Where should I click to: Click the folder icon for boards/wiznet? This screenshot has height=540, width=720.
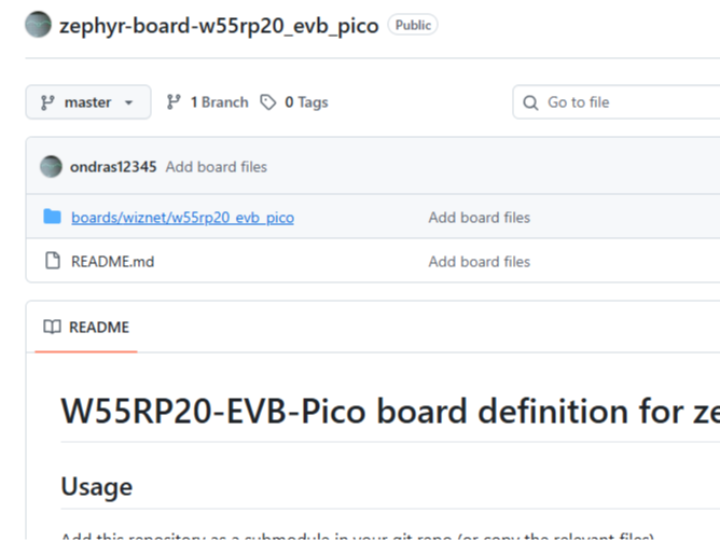pyautogui.click(x=52, y=217)
